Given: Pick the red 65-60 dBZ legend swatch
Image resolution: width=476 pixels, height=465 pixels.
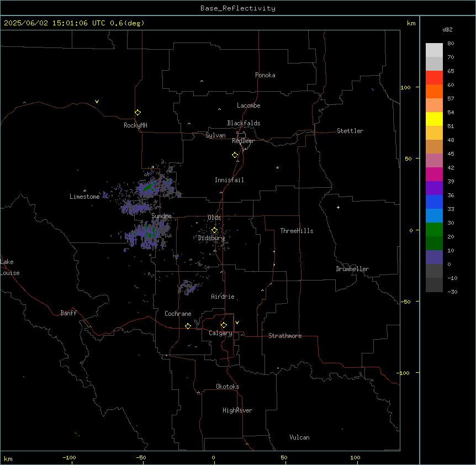Looking at the screenshot, I should click(434, 78).
